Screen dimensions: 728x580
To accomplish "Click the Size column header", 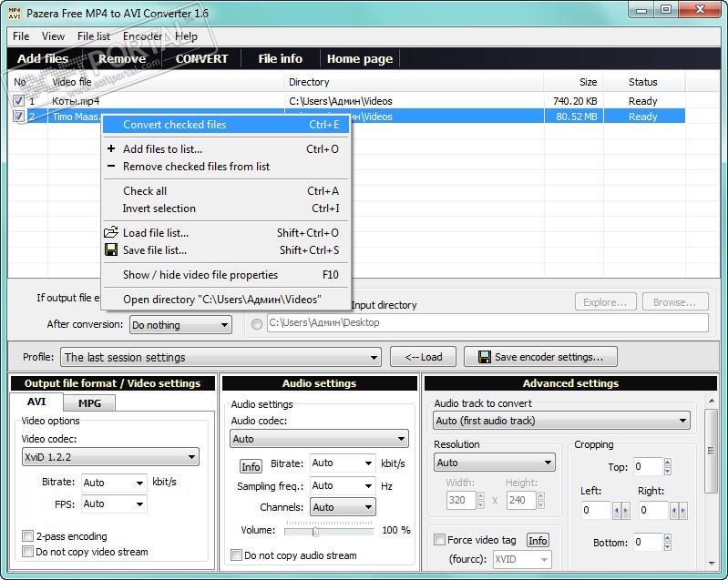I will (x=574, y=82).
